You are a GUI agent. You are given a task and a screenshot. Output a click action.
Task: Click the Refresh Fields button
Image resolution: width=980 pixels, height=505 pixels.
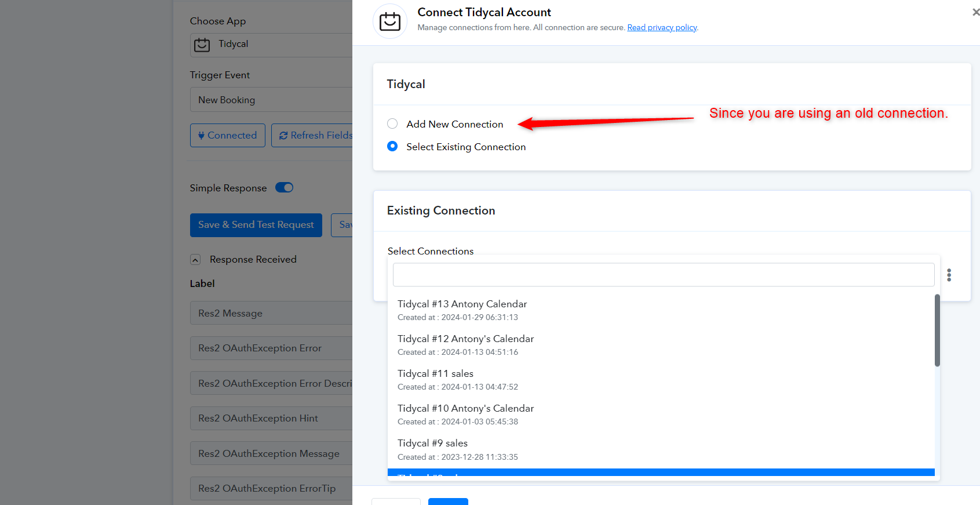click(x=312, y=135)
